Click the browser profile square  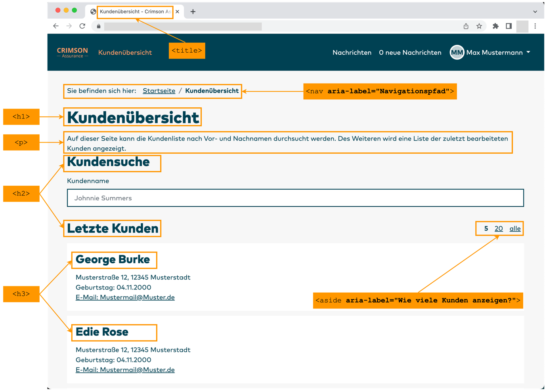click(522, 26)
